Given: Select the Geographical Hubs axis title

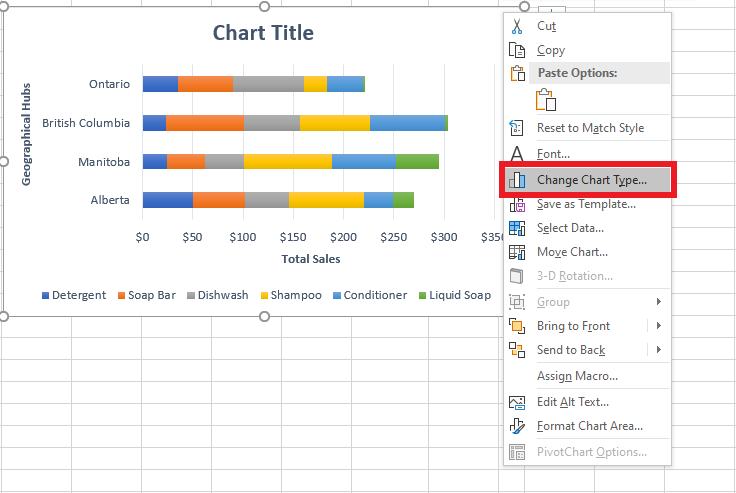Looking at the screenshot, I should (x=26, y=134).
